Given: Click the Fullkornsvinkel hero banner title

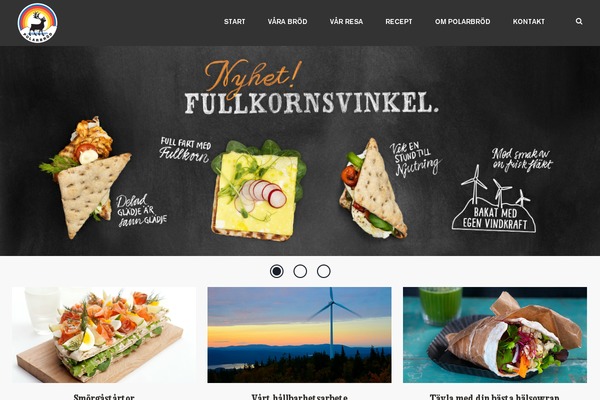Looking at the screenshot, I should [x=311, y=103].
